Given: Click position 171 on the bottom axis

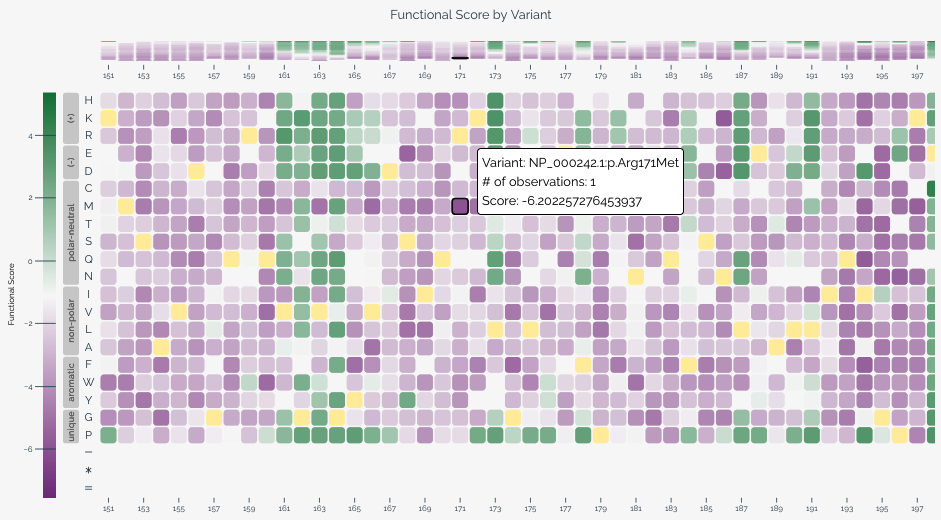Looking at the screenshot, I should [460, 507].
